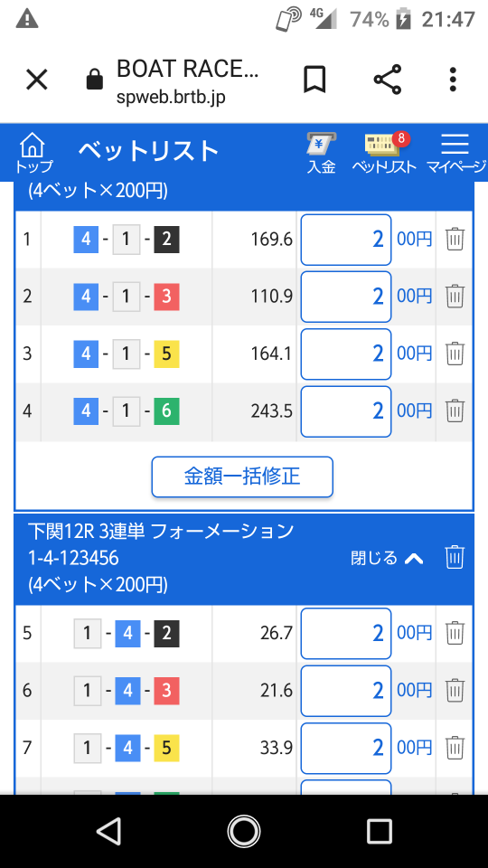Screen dimensions: 488x868
Task: Remove the 1-4-3 bet with trash icon
Action: 455,690
